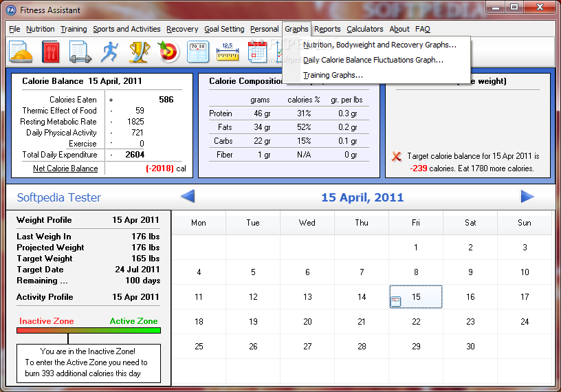Click the Mon column header
Viewport: 561px width, 392px height.
point(199,223)
